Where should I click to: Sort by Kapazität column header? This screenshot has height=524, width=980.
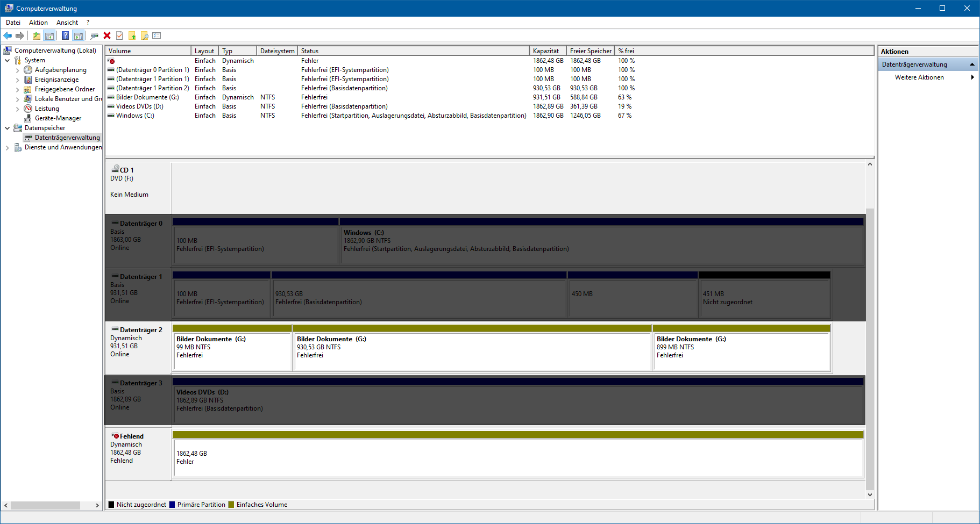click(548, 51)
